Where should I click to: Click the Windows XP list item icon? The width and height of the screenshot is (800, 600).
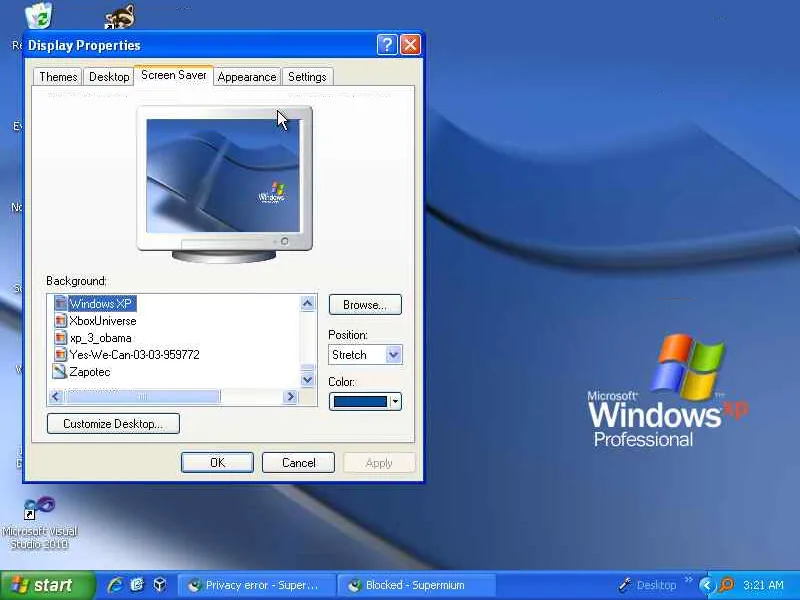[x=60, y=303]
